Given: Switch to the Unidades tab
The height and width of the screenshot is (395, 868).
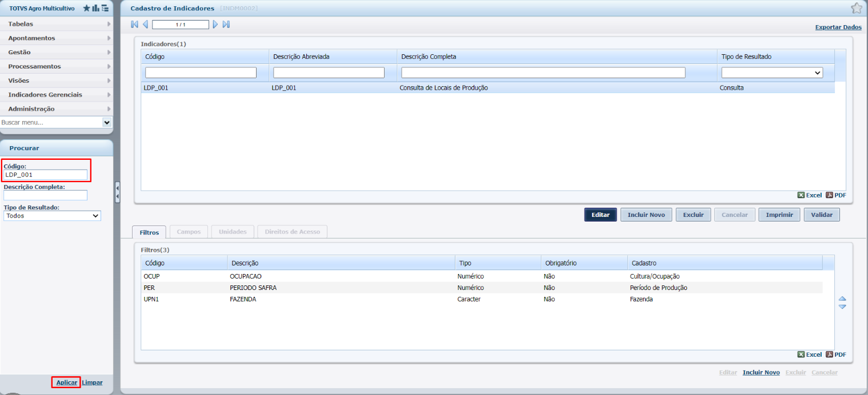Looking at the screenshot, I should pos(233,232).
